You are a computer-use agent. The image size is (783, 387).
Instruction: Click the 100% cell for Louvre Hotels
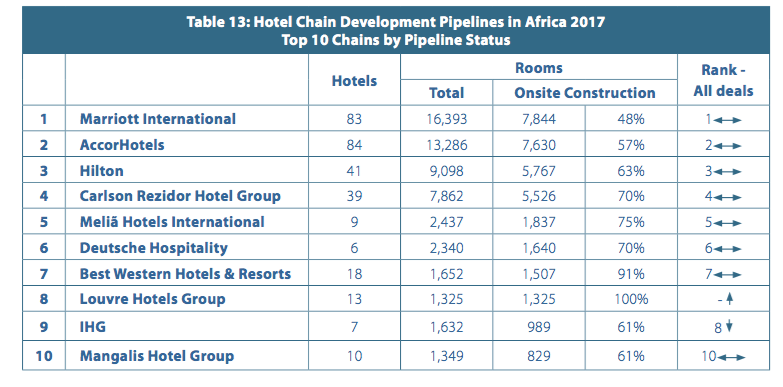pos(631,299)
